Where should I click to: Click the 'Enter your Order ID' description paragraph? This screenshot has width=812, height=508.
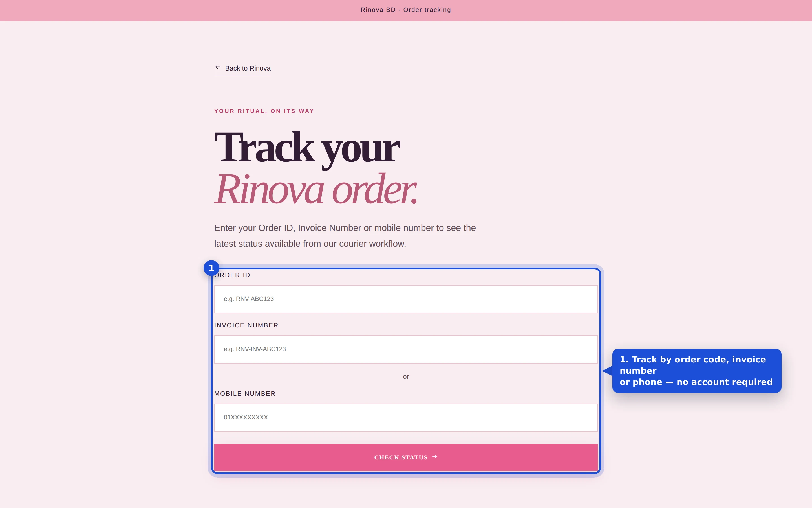[345, 236]
